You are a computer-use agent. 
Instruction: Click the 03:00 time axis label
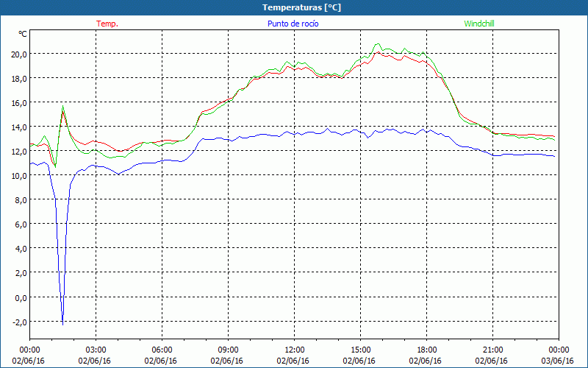pyautogui.click(x=96, y=350)
